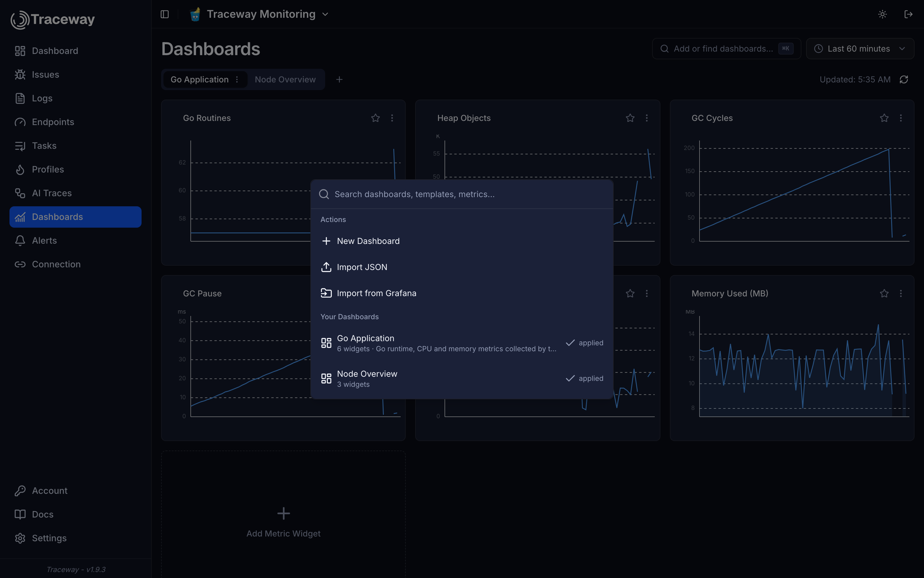Open Dashboard in the sidebar
This screenshot has height=578, width=924.
(76, 51)
